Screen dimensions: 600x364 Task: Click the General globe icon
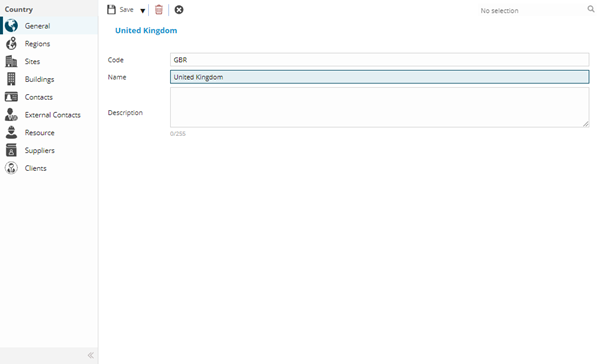point(11,26)
